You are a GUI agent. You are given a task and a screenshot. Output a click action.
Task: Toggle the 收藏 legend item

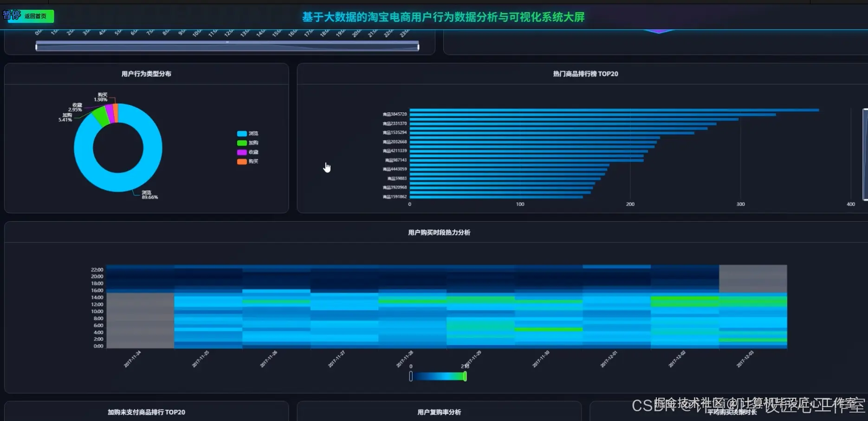247,152
